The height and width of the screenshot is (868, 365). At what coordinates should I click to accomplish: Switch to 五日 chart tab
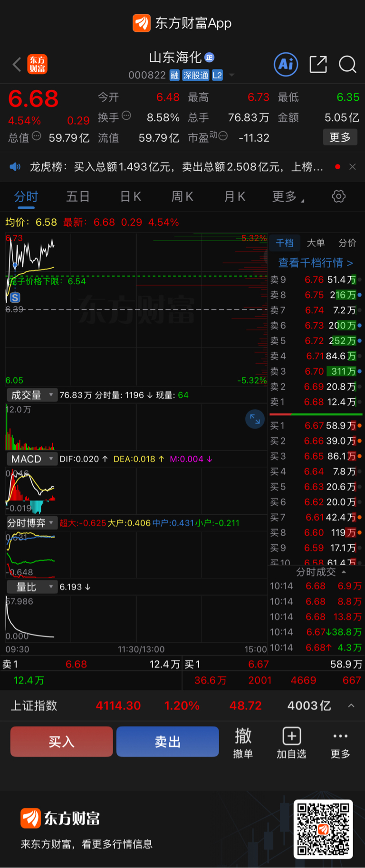(78, 197)
